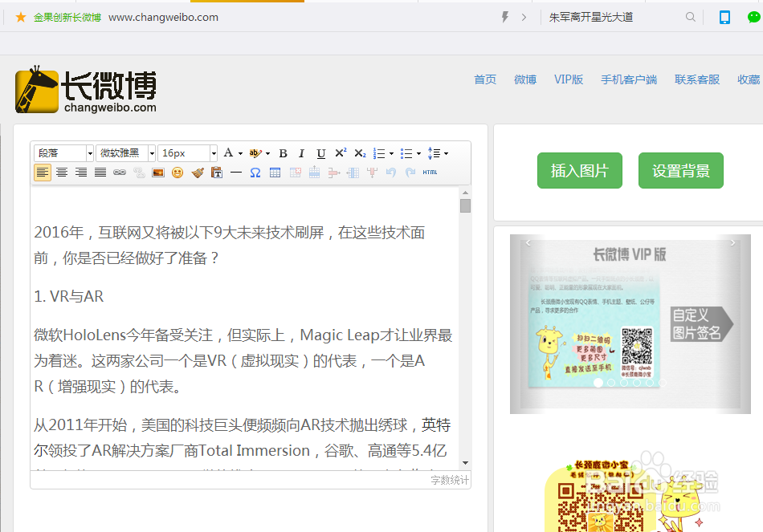The width and height of the screenshot is (763, 532).
Task: Click the editor scrollbar down arrow
Action: 465,464
